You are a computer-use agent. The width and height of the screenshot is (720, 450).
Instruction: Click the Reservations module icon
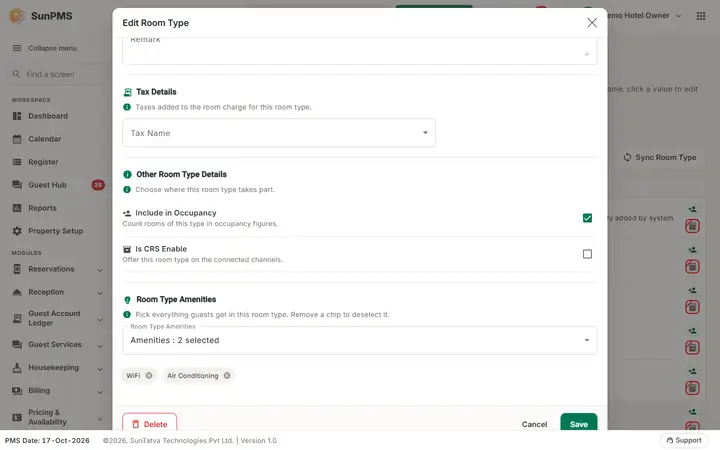pos(17,269)
